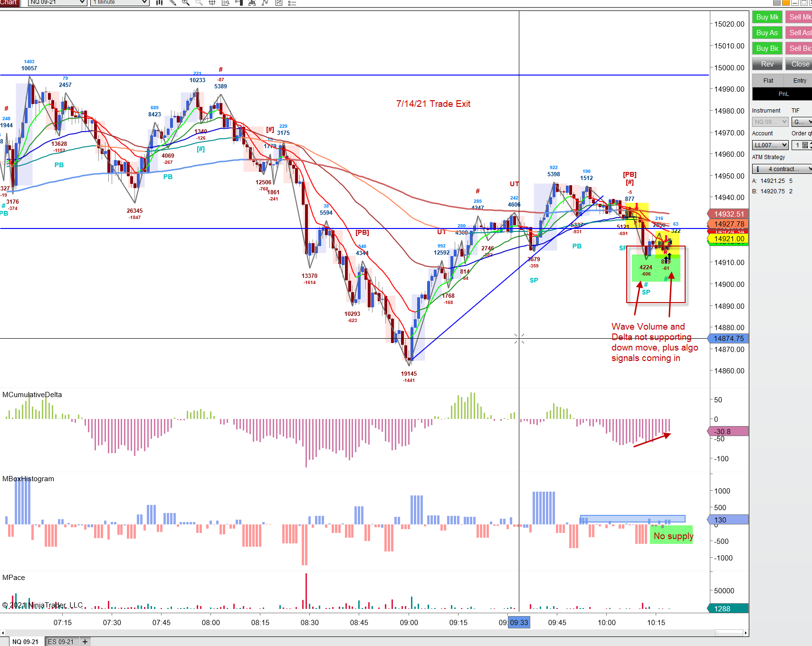The height and width of the screenshot is (646, 812).
Task: Click the 14921.00 current price marker
Action: point(729,239)
